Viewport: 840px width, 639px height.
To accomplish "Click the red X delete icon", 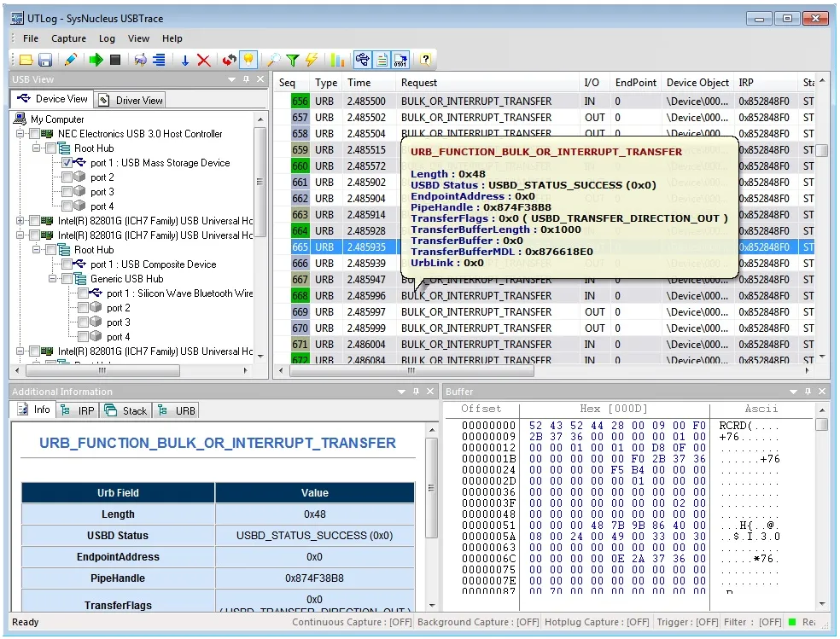I will pyautogui.click(x=204, y=60).
